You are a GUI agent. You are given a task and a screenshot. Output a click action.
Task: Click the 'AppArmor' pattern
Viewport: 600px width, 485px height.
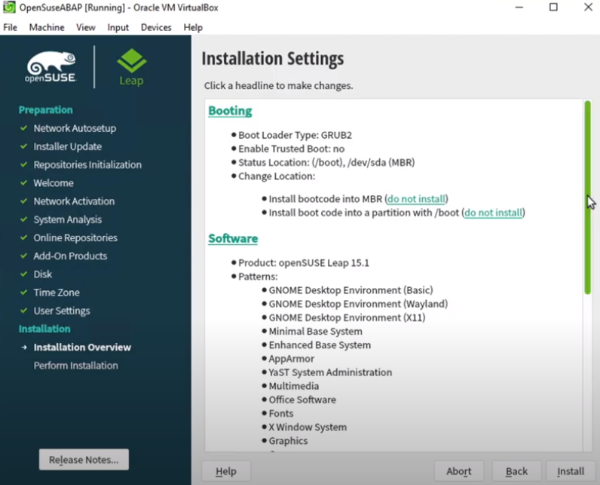pos(292,359)
